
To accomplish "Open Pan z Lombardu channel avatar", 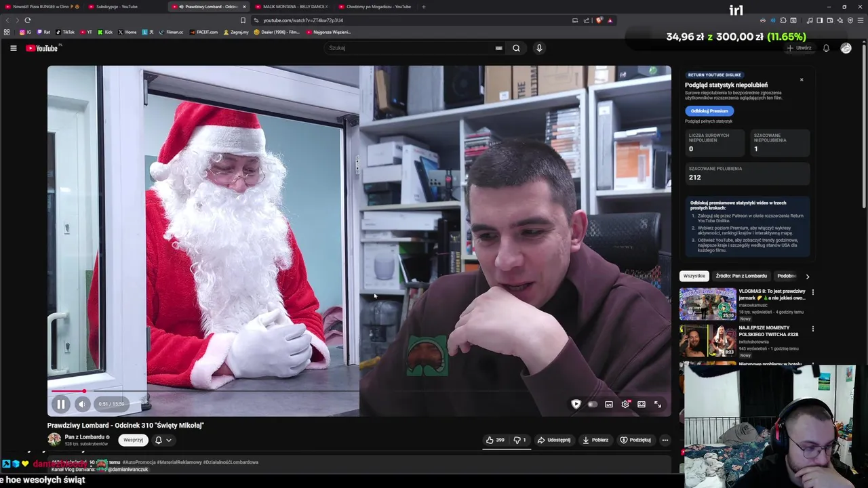I will (54, 439).
